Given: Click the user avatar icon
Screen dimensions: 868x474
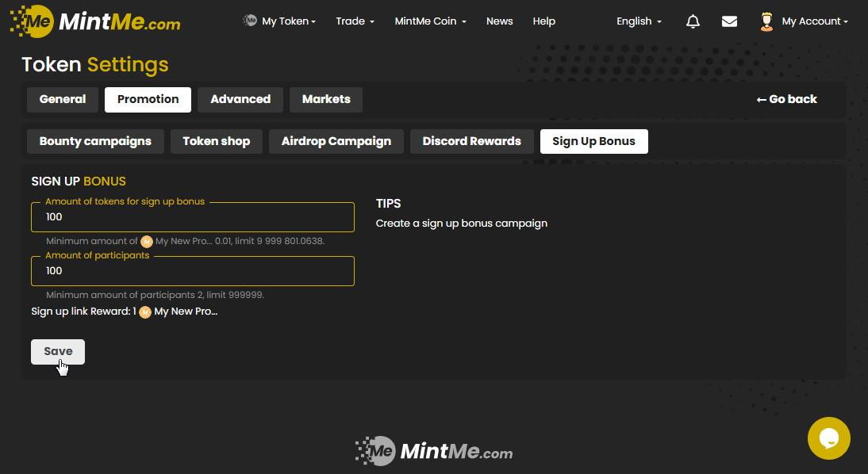Looking at the screenshot, I should [x=766, y=21].
